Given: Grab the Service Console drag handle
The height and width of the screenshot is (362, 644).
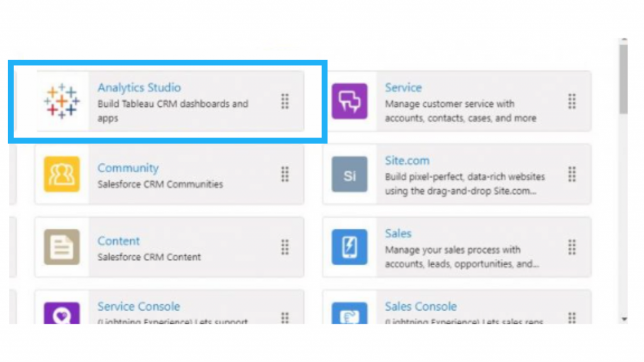Looking at the screenshot, I should 285,317.
